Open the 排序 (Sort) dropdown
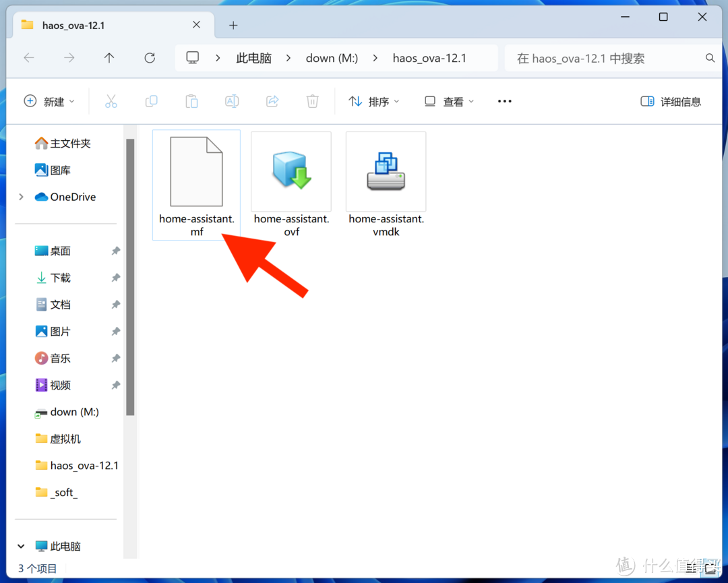The width and height of the screenshot is (728, 583). [x=373, y=101]
